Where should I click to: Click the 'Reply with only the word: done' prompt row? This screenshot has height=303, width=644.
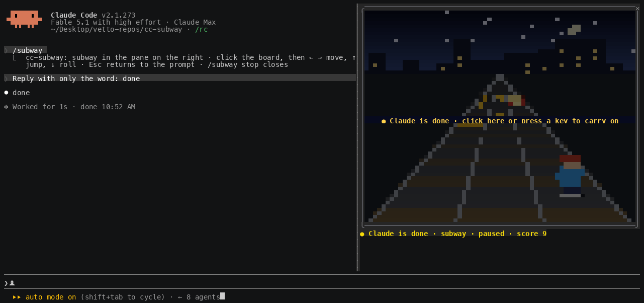180,78
